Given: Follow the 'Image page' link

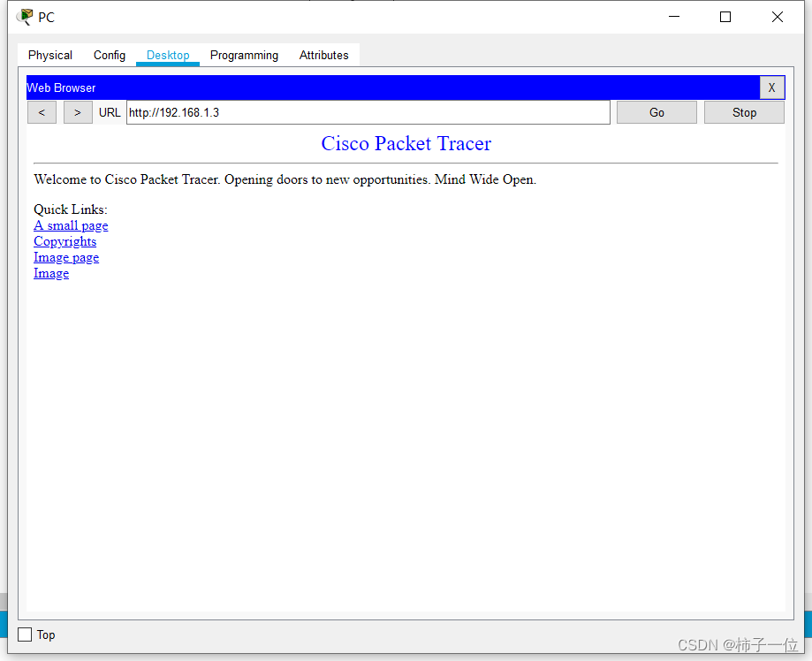Looking at the screenshot, I should click(x=66, y=257).
